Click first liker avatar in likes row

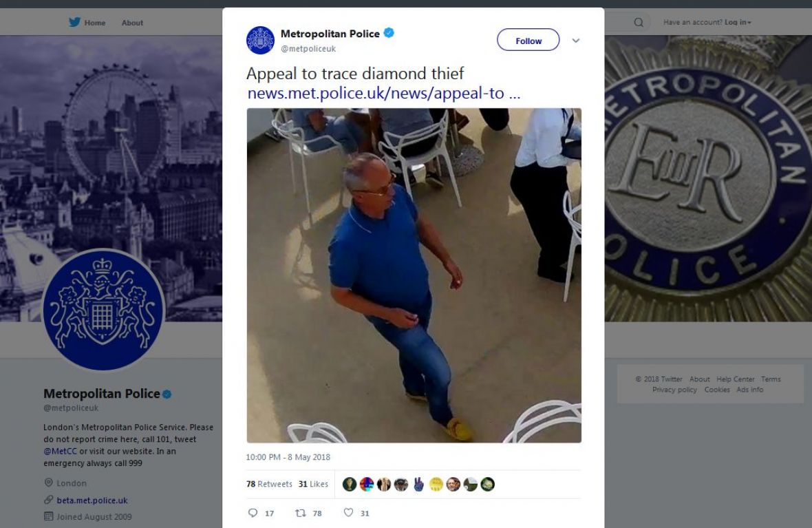pos(349,484)
